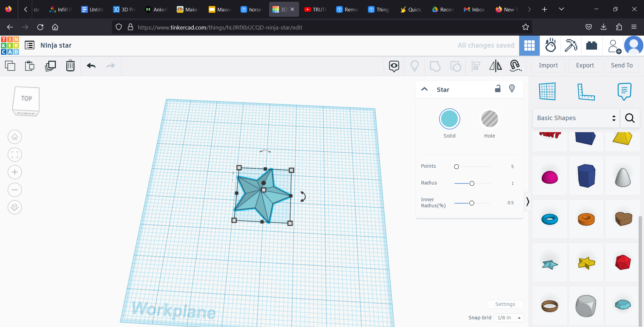Open the Settings panel above Snap Grid

pos(505,304)
